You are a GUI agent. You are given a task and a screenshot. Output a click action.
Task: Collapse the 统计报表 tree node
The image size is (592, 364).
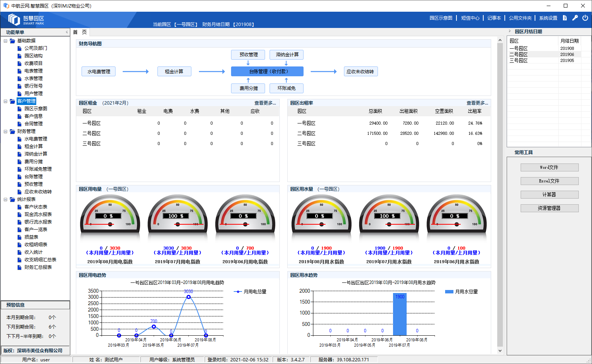tap(5, 199)
